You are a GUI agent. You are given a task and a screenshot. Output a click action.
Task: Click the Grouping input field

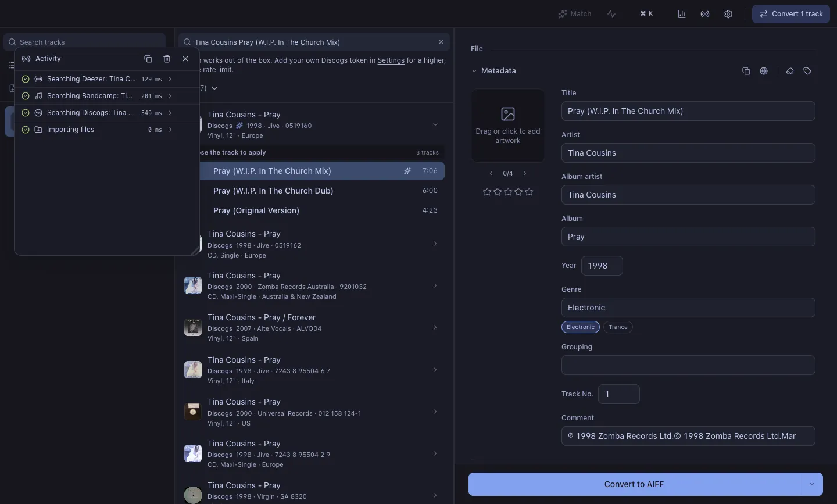[x=688, y=365]
